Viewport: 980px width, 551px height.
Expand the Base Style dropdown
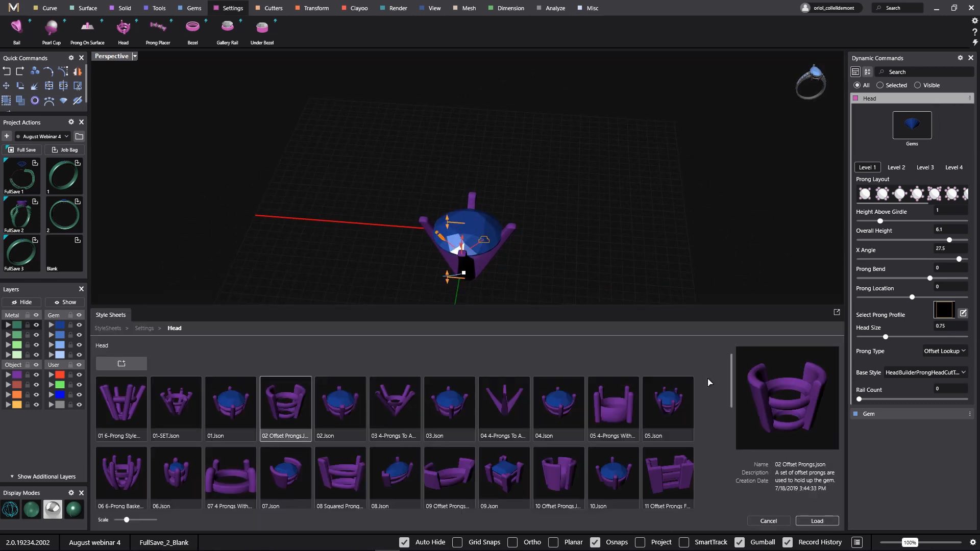(x=925, y=372)
